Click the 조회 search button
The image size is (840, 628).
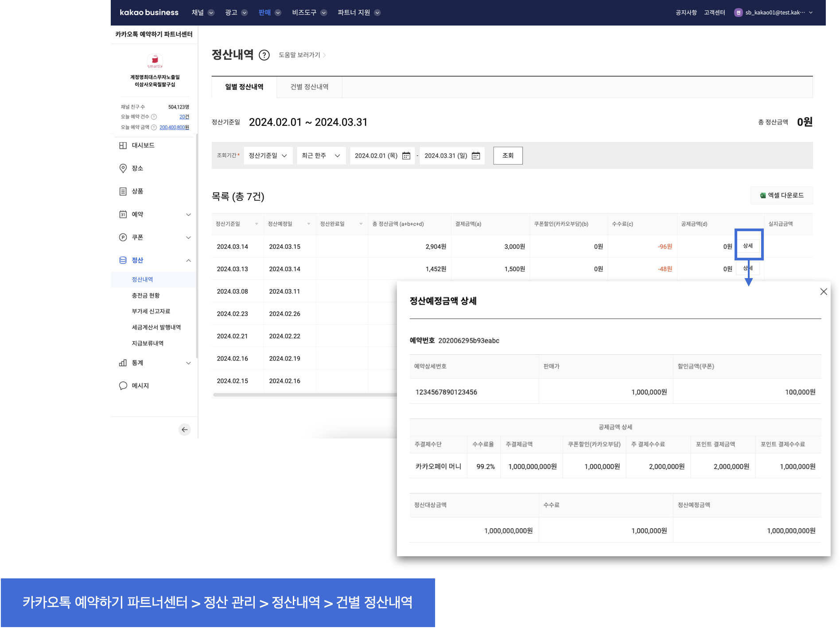508,156
